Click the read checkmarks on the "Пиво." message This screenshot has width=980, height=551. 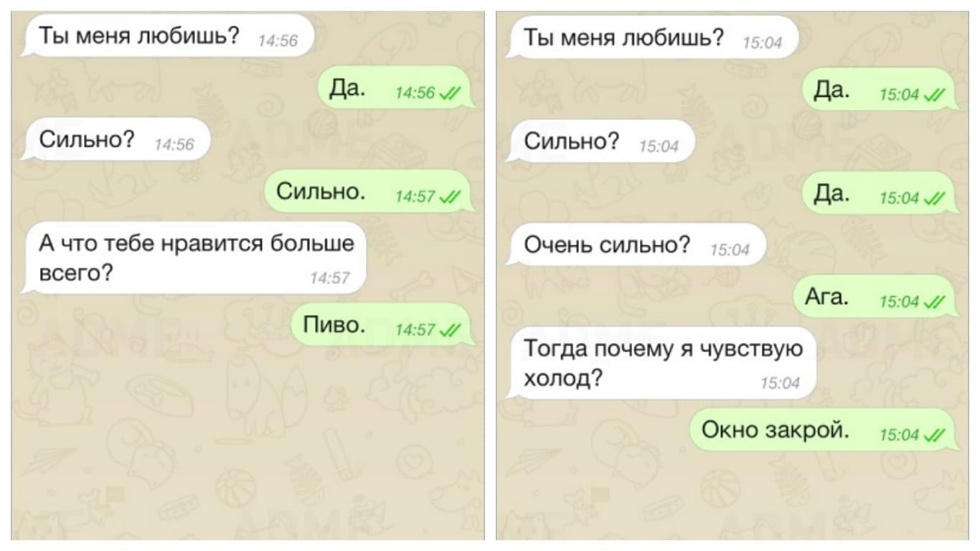450,330
